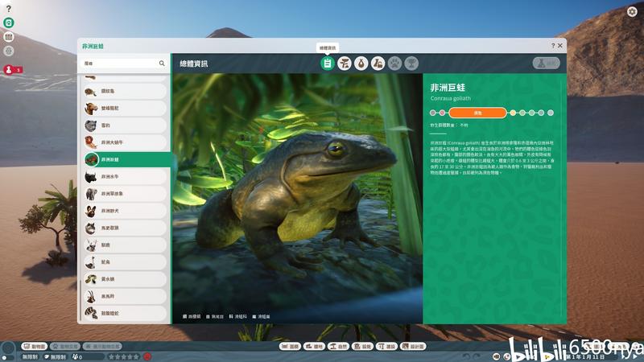This screenshot has height=362, width=644.
Task: Select the 雪豹 snow leopard entry
Action: (126, 125)
